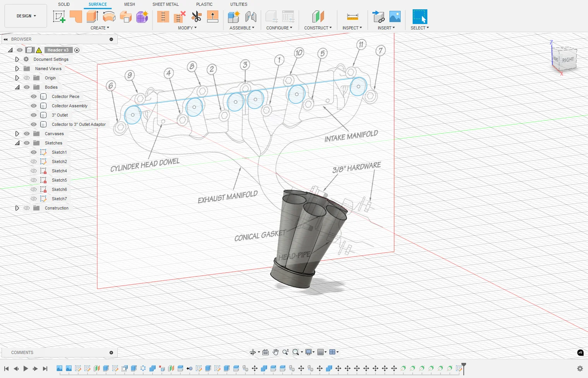Activate the Measure ruler tool
Image resolution: width=588 pixels, height=378 pixels.
353,17
